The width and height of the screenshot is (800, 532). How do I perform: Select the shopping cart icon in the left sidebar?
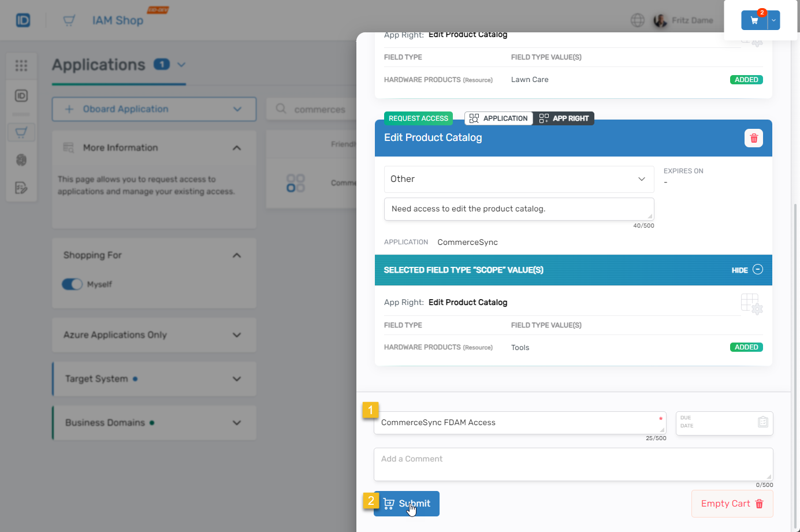(x=21, y=132)
